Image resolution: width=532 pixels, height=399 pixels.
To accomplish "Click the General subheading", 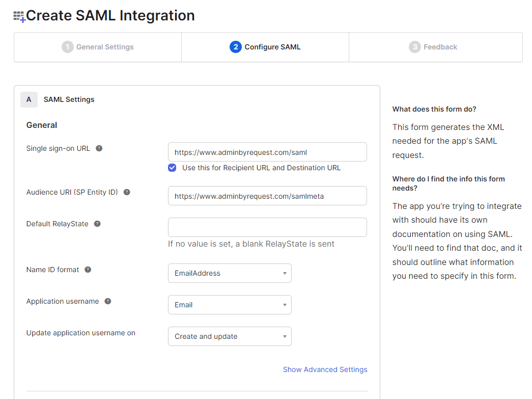I will [x=42, y=125].
